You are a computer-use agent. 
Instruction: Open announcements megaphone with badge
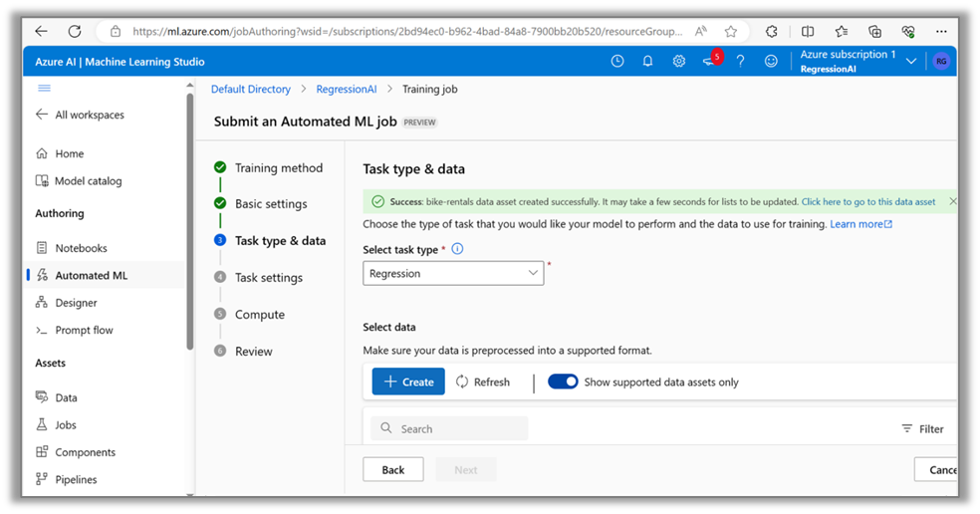pos(712,60)
